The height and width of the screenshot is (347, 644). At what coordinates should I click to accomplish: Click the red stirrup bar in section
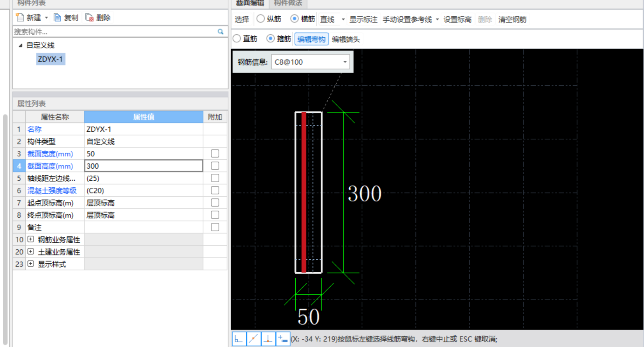(304, 192)
